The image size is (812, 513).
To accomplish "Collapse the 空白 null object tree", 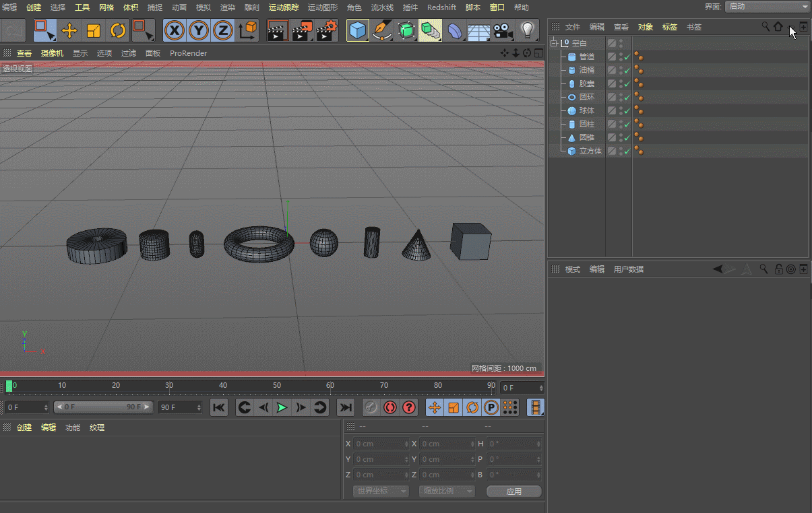I will pyautogui.click(x=555, y=43).
